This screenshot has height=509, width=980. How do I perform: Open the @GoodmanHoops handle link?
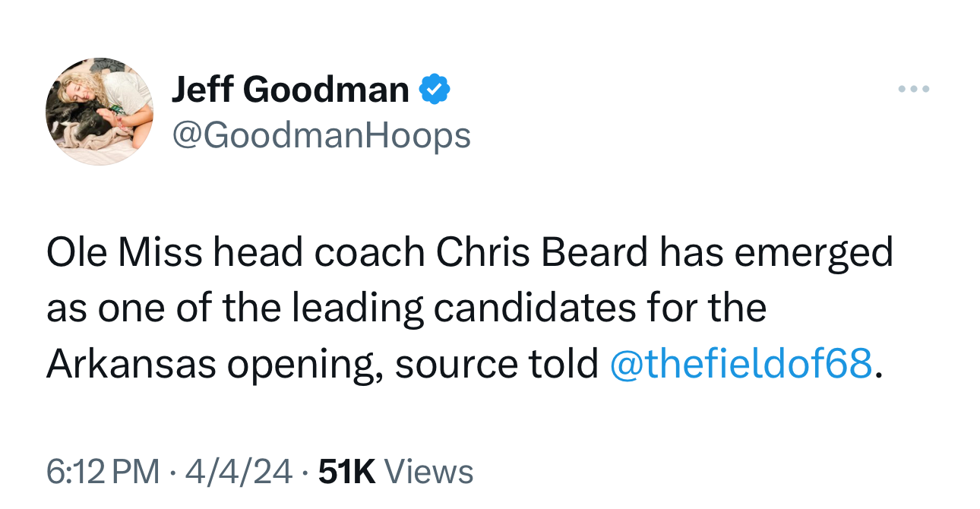tap(321, 136)
